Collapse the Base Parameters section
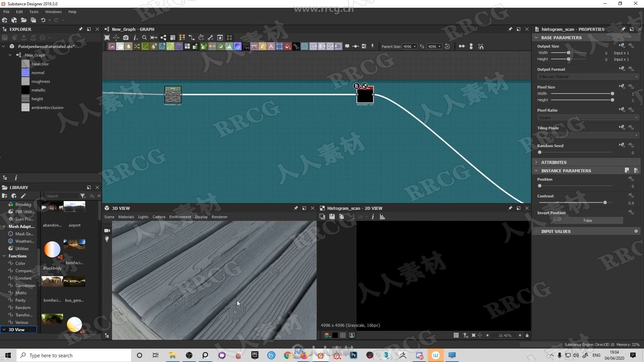 click(536, 38)
